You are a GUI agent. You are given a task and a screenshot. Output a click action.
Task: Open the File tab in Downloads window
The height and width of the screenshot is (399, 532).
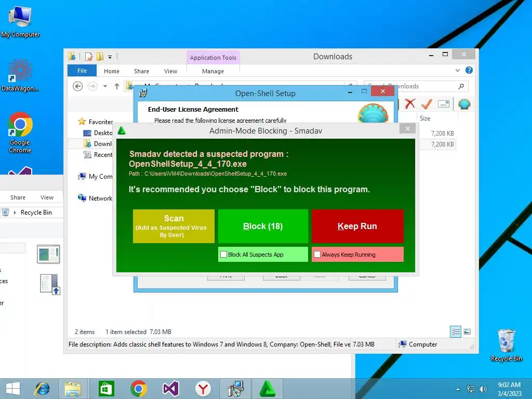tap(82, 71)
